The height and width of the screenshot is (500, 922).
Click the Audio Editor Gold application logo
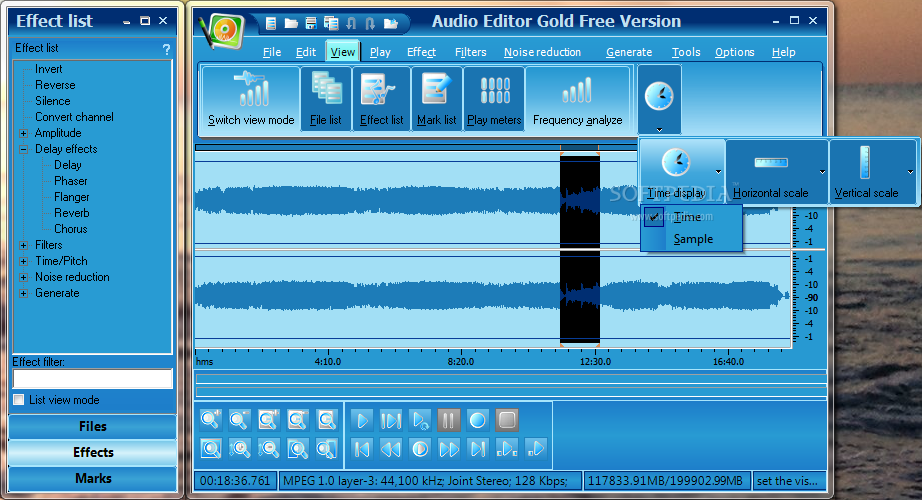point(223,31)
